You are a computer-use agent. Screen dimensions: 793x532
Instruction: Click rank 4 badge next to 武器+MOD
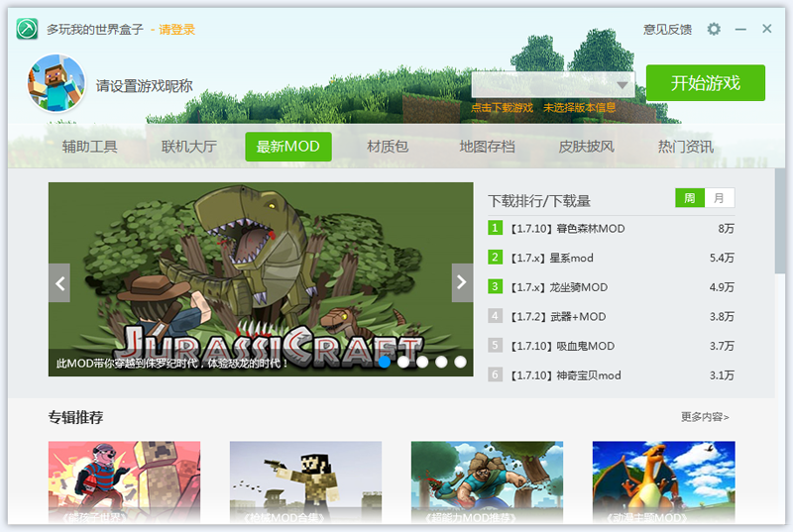(495, 316)
